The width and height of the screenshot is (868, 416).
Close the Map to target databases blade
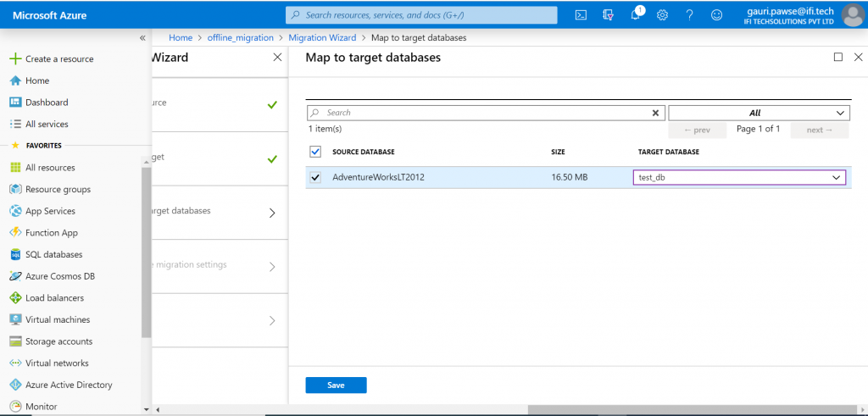tap(859, 57)
